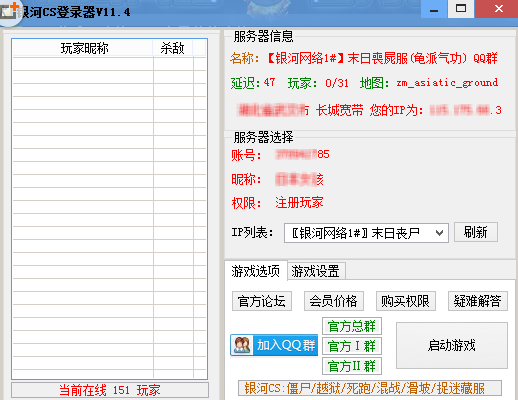Click the 银河CS server list banner

(x=370, y=388)
